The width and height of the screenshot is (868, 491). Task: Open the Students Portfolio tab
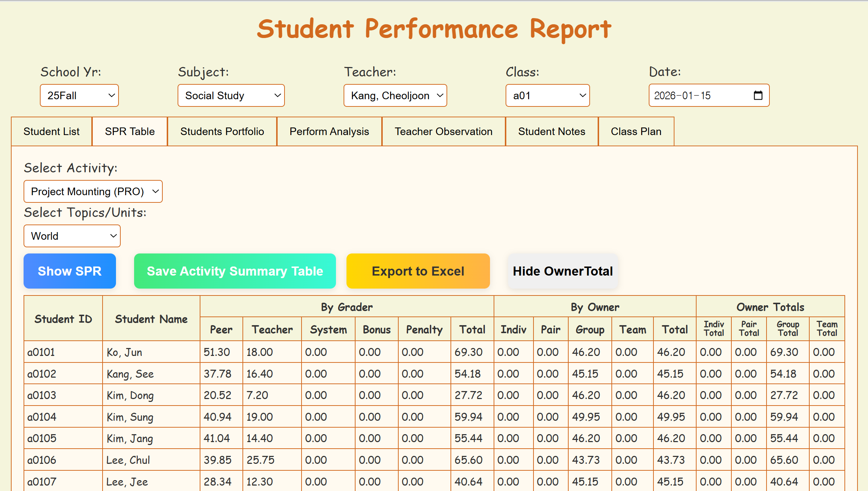[222, 131]
